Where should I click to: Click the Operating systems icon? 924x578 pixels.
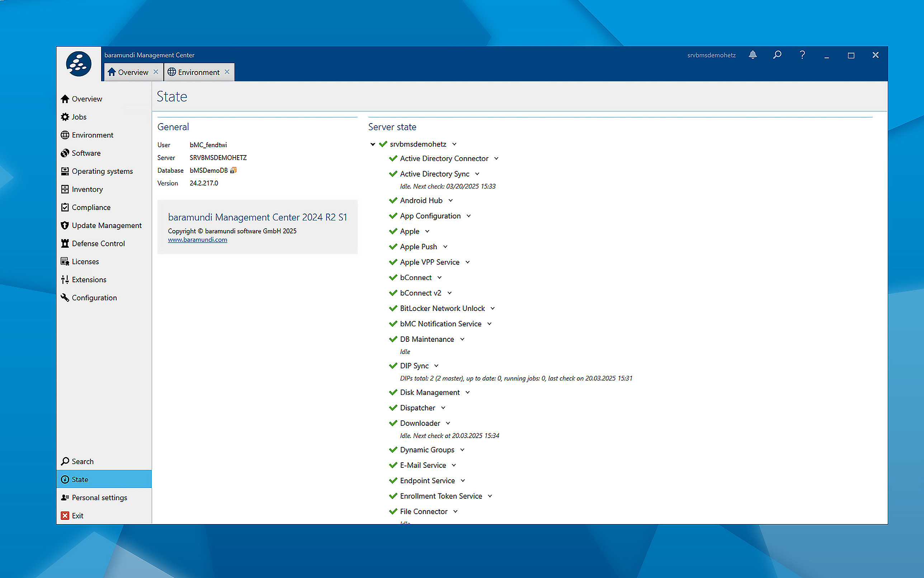click(65, 171)
